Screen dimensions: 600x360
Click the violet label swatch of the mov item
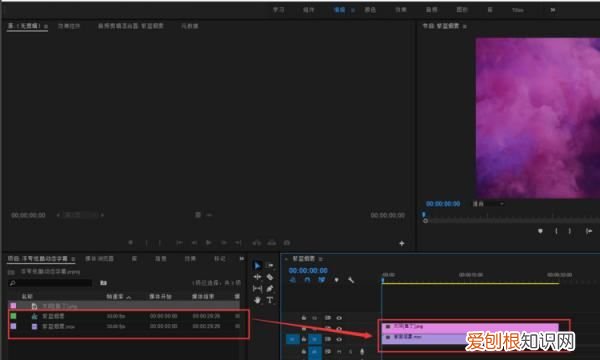tap(13, 326)
